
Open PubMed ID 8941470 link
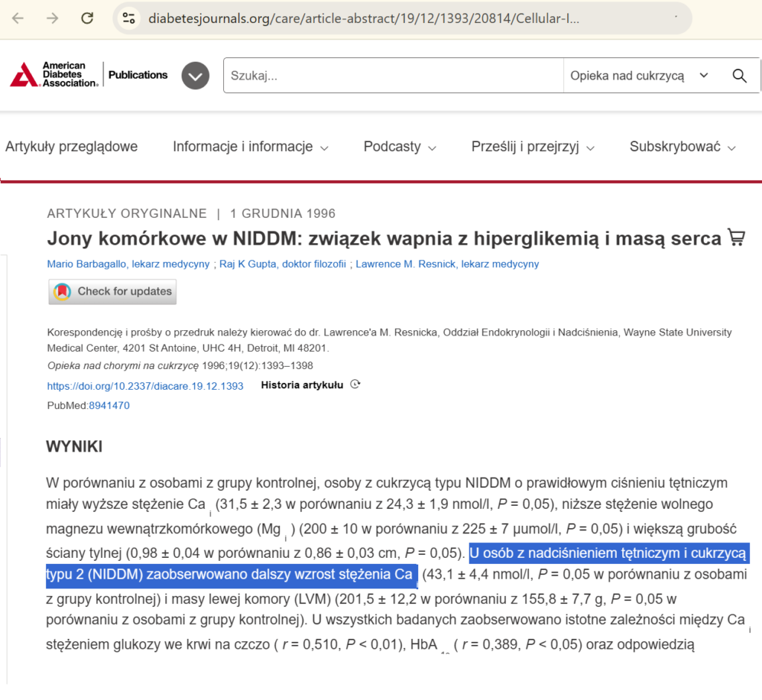(109, 405)
